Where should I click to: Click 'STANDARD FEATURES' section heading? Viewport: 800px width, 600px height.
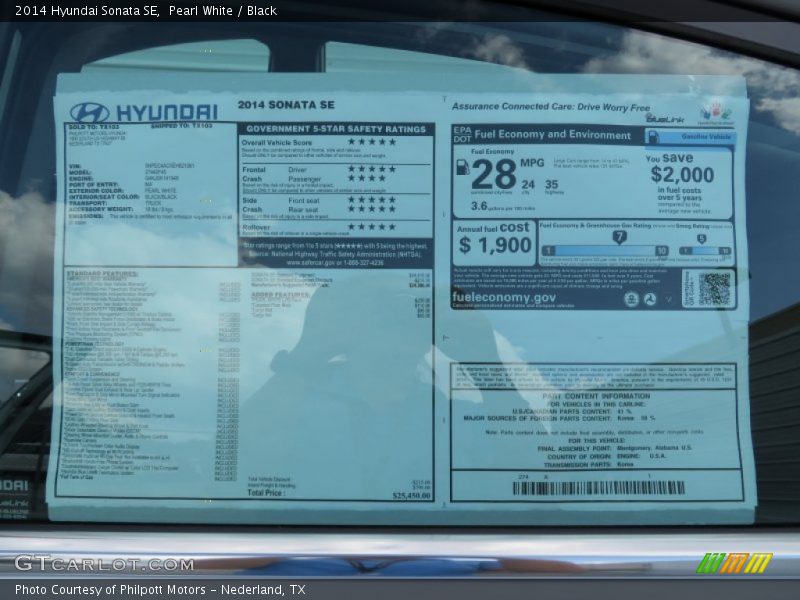pyautogui.click(x=102, y=274)
